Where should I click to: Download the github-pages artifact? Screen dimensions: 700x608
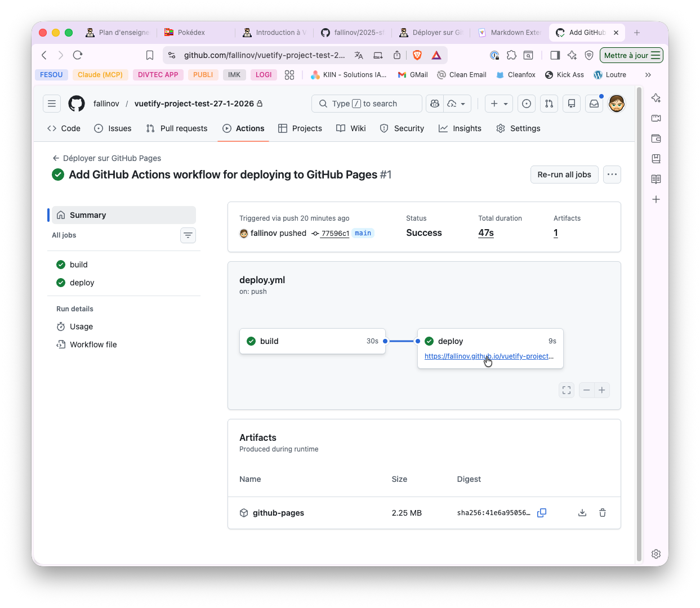pyautogui.click(x=582, y=512)
